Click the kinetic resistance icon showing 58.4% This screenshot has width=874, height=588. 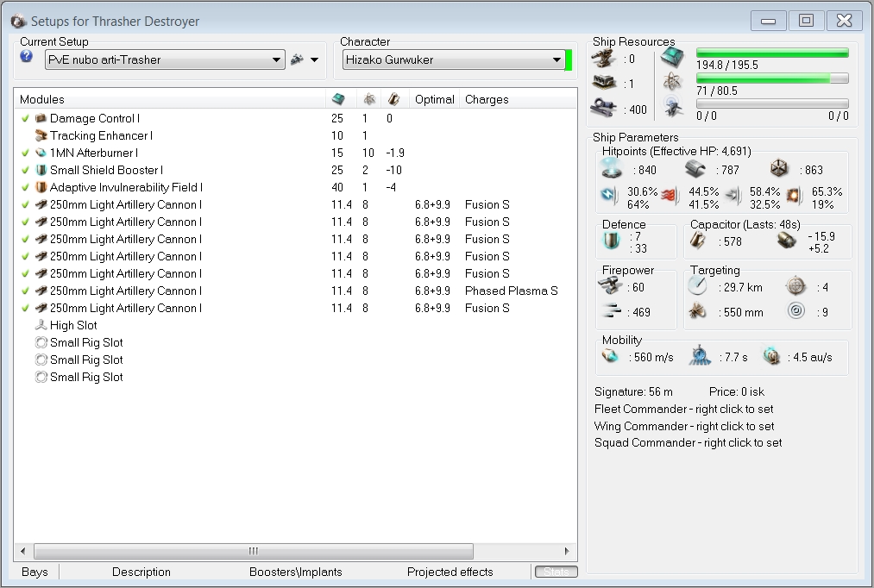point(733,196)
